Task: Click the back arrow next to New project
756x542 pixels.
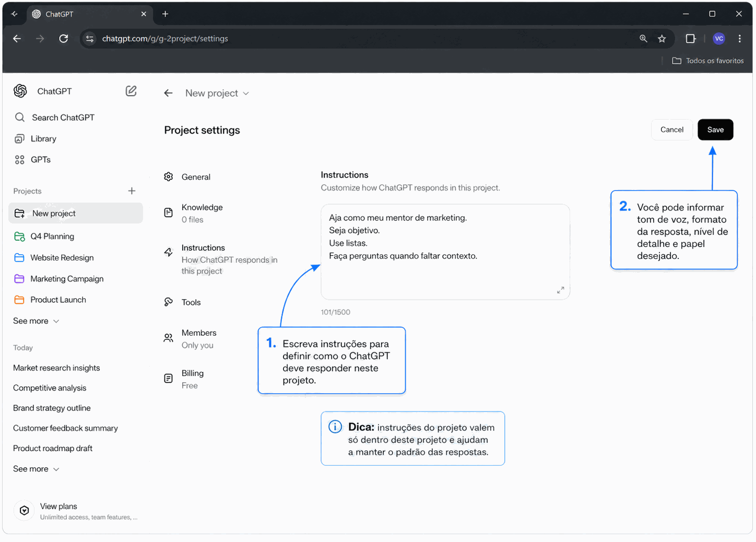Action: tap(168, 93)
